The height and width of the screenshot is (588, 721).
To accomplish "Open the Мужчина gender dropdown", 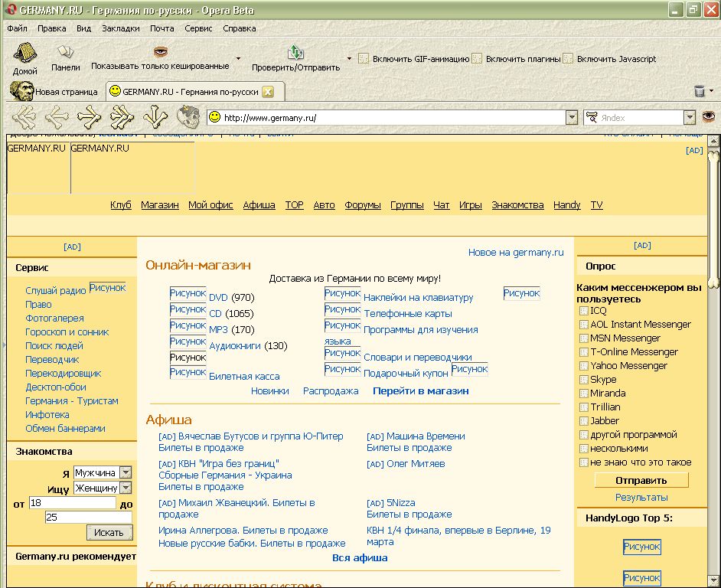I will (x=125, y=472).
